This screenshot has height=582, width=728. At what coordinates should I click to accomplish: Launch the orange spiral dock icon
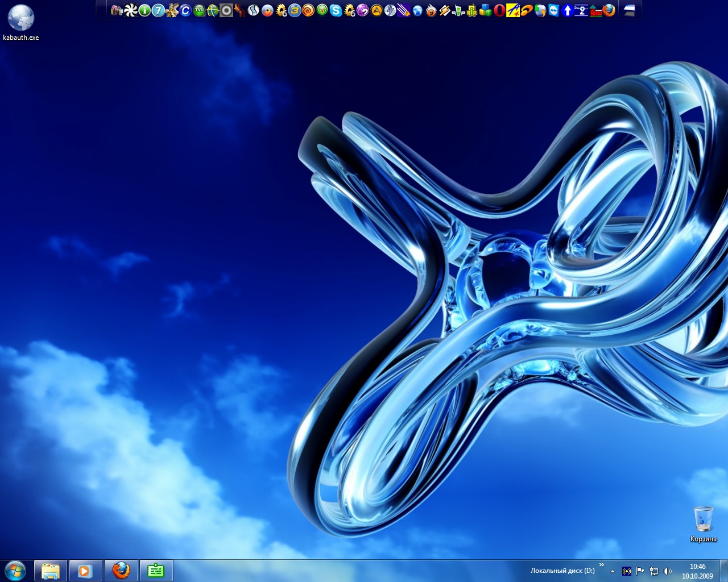[x=308, y=10]
